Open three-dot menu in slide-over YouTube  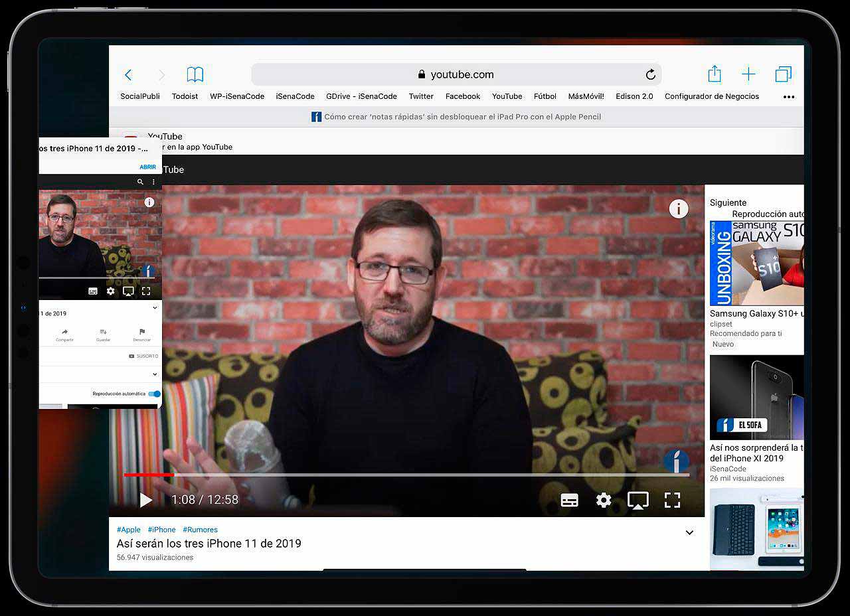tap(153, 182)
